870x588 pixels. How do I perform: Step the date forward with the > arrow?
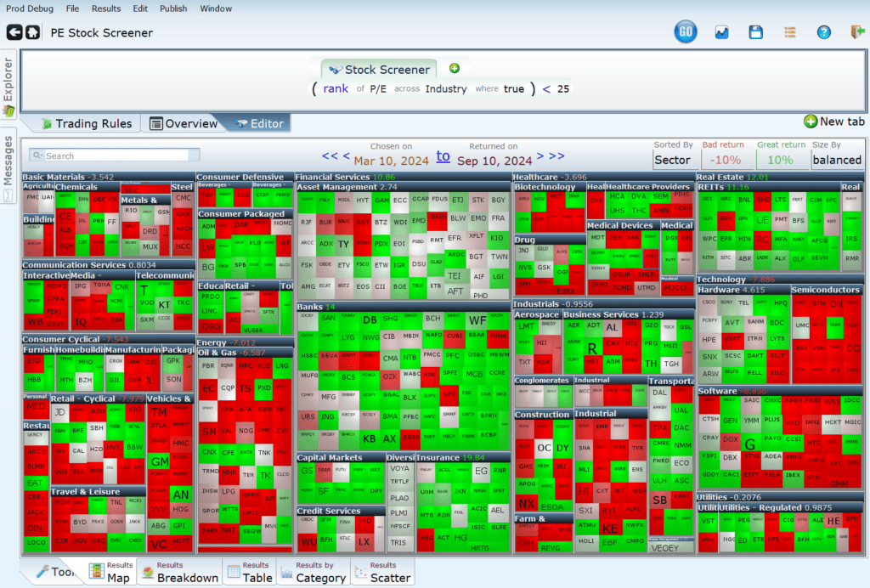click(x=540, y=155)
